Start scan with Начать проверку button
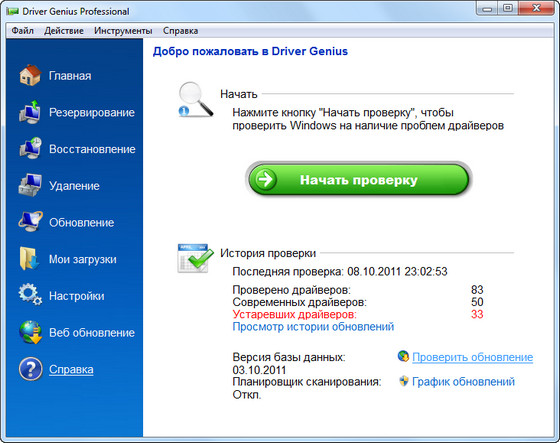560x443 pixels. point(359,179)
